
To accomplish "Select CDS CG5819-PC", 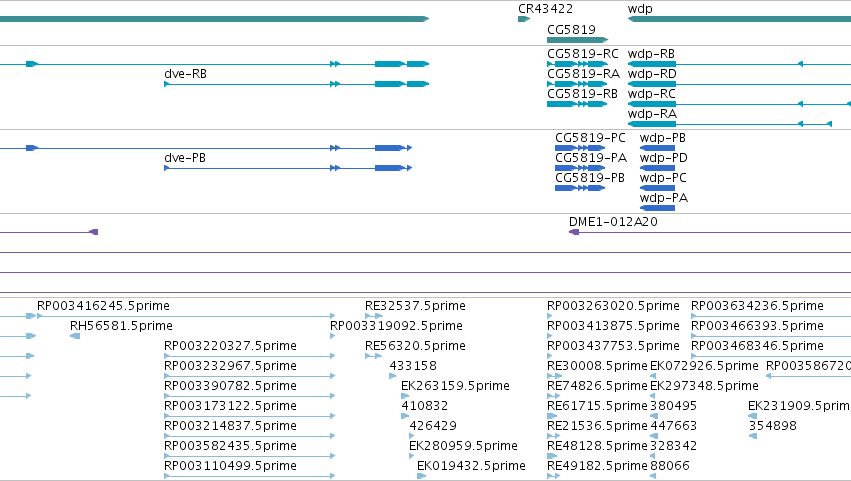I will [x=590, y=138].
